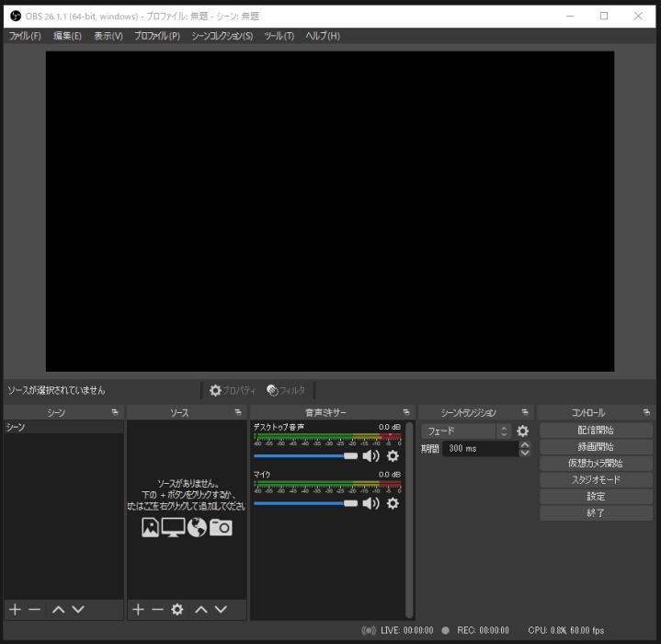Adjust デスクトップ音声 volume slider
Viewport: 661px width, 644px height.
[305, 456]
